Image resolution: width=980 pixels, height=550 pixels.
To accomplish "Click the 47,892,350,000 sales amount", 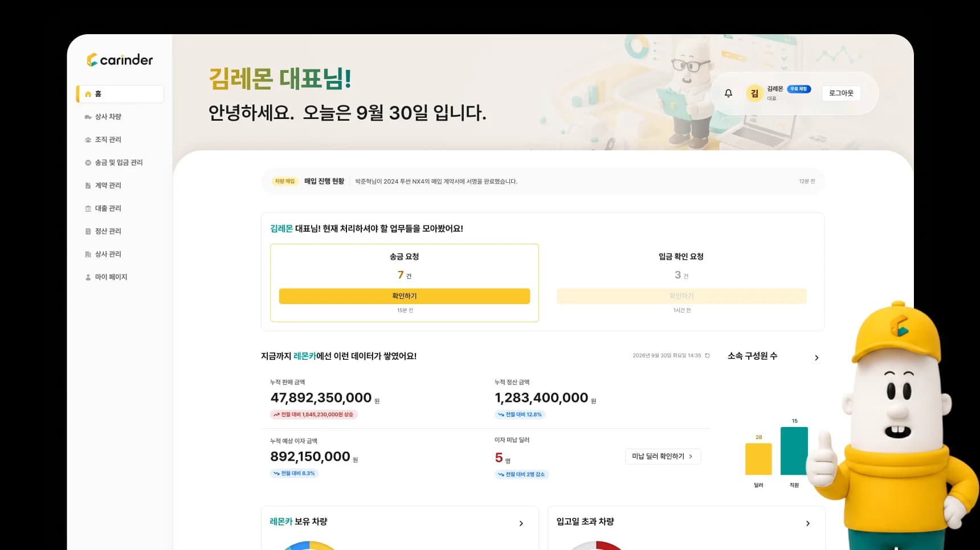I will click(321, 398).
